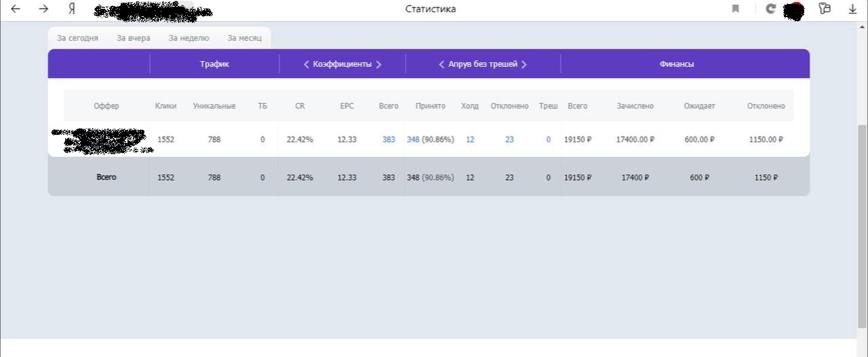The image size is (868, 357).
Task: Open the 383 total leads link
Action: [x=389, y=140]
